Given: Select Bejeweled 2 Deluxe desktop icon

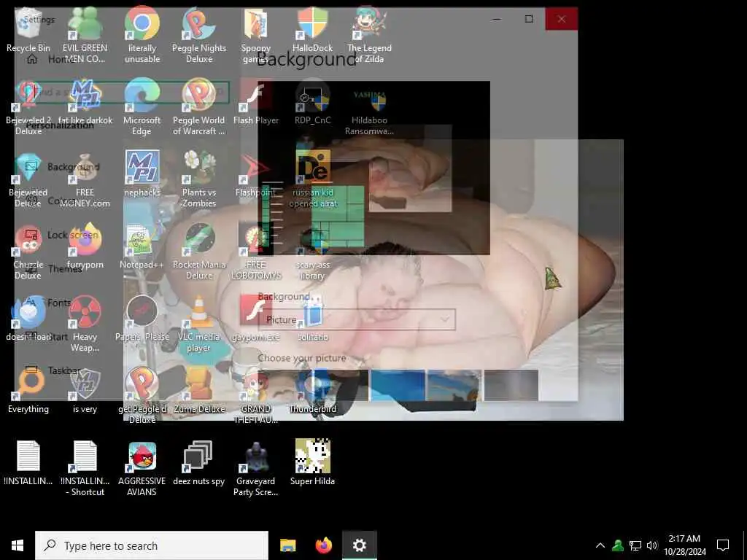Looking at the screenshot, I should (28, 107).
